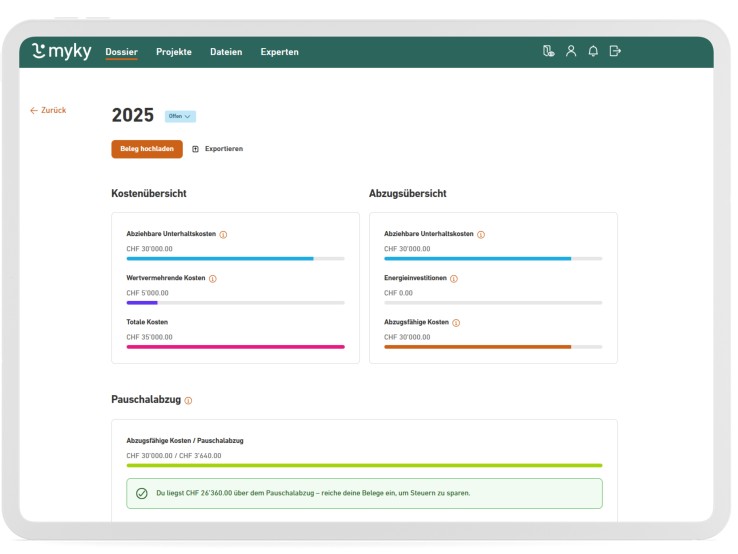Click the myky logo in header
Image resolution: width=738 pixels, height=554 pixels.
coord(62,52)
